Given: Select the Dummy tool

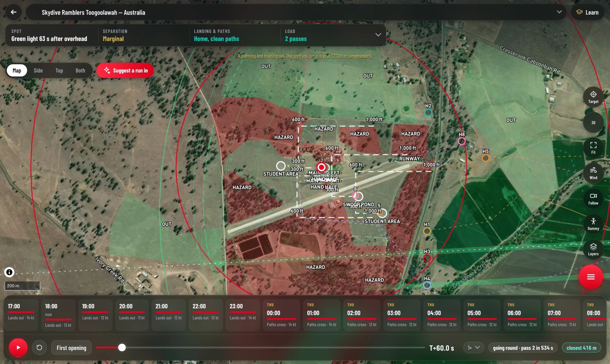Looking at the screenshot, I should [593, 224].
